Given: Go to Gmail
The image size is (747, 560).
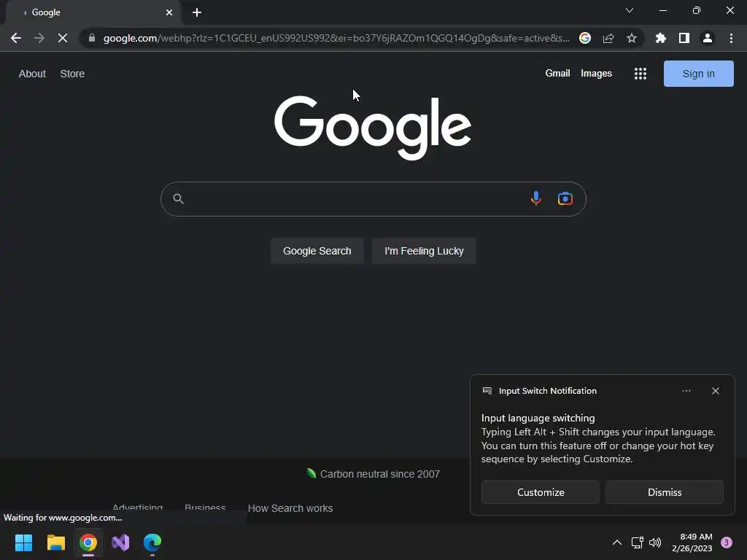Looking at the screenshot, I should [557, 74].
